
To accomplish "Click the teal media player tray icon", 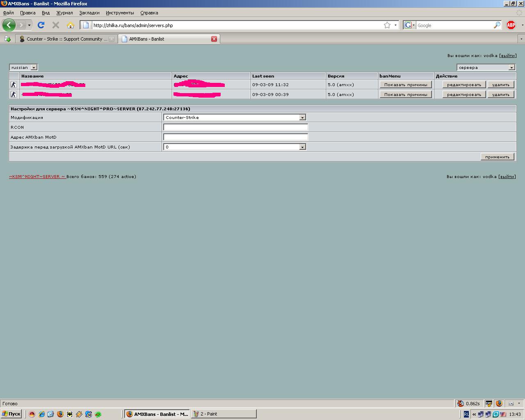I will (495, 414).
